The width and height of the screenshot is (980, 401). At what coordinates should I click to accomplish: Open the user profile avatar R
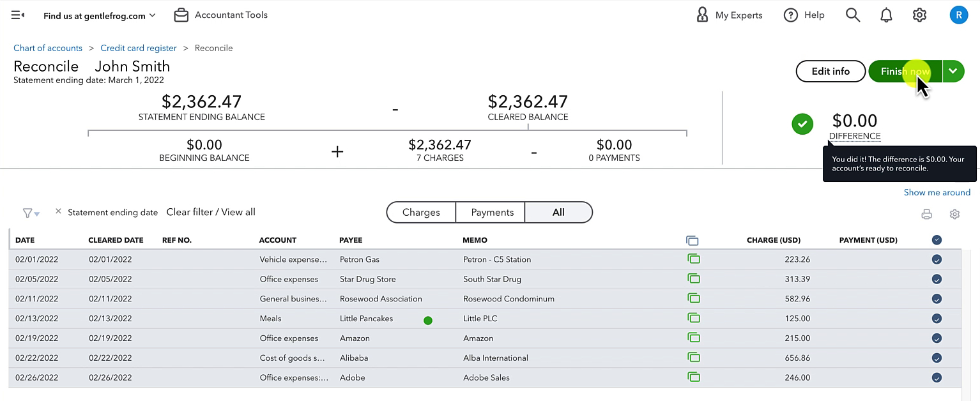pyautogui.click(x=958, y=15)
